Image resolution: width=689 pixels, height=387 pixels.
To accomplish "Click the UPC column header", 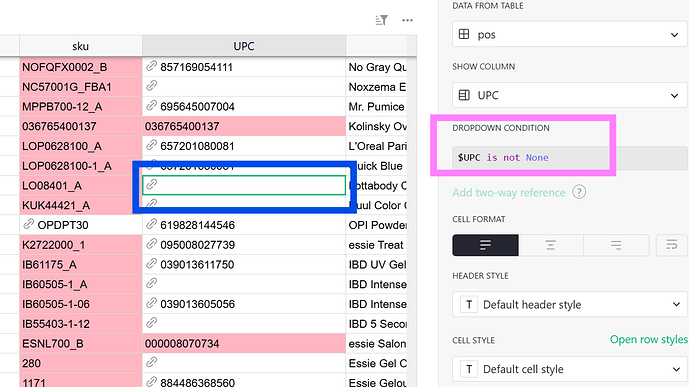I will coord(244,46).
